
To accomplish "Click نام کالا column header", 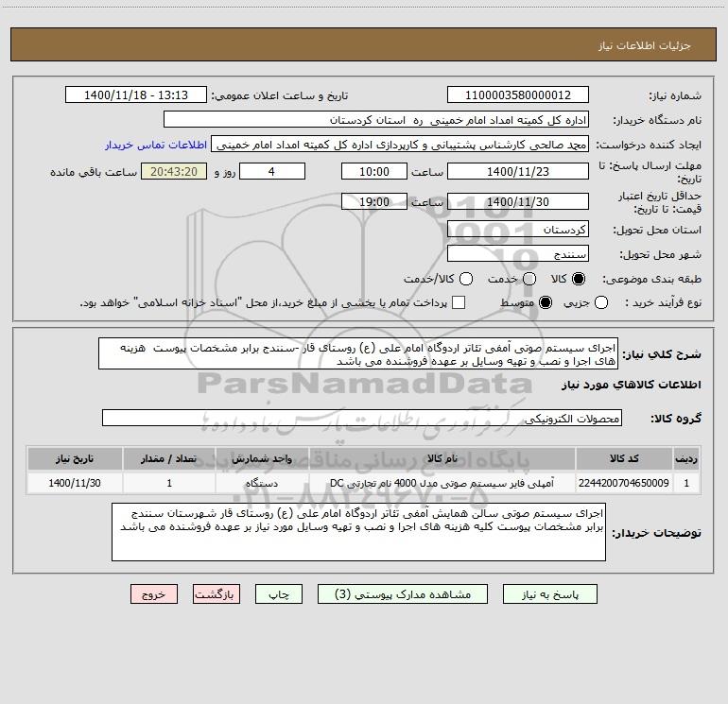I will pos(442,458).
